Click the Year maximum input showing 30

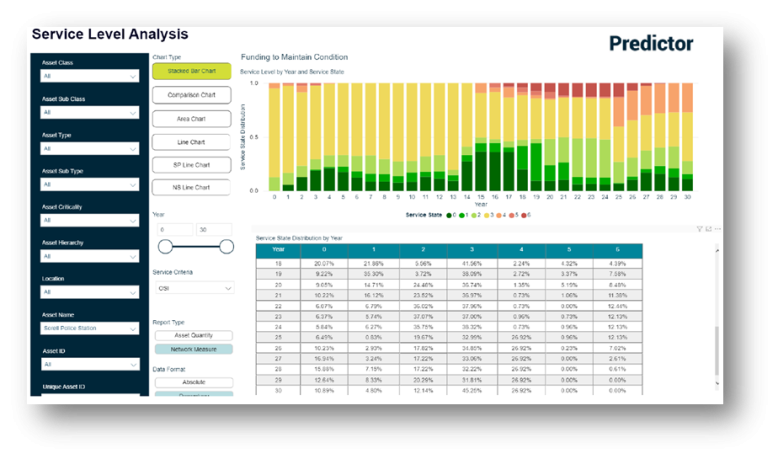(214, 230)
